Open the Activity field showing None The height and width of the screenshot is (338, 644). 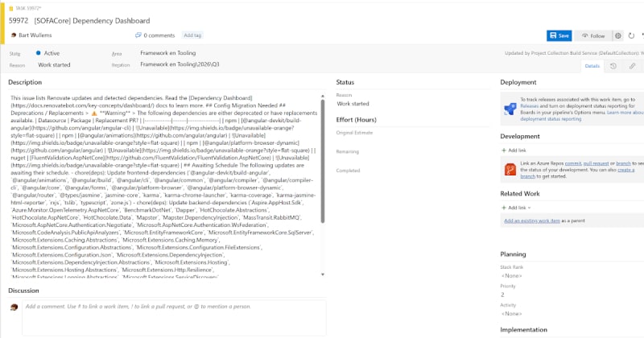511,314
